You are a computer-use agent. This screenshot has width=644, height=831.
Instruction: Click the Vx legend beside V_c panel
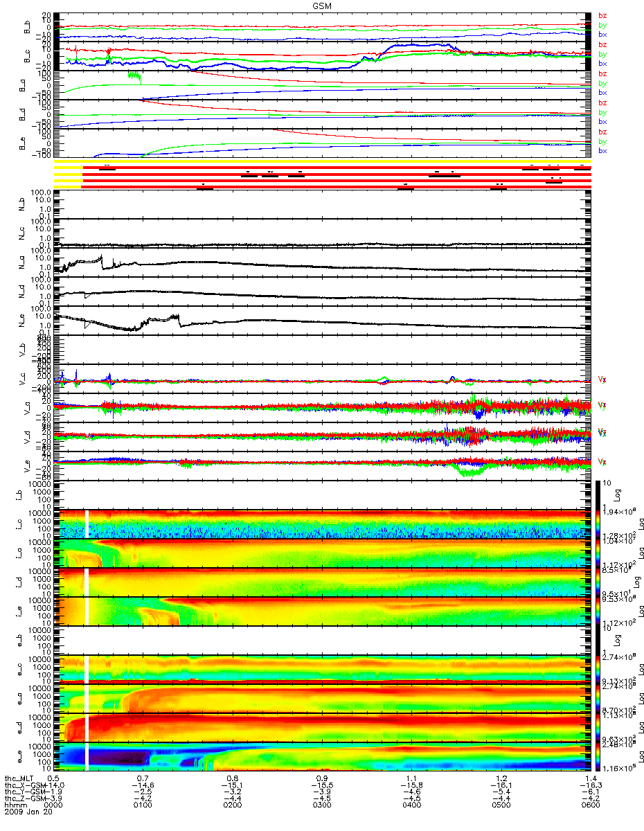(601, 379)
